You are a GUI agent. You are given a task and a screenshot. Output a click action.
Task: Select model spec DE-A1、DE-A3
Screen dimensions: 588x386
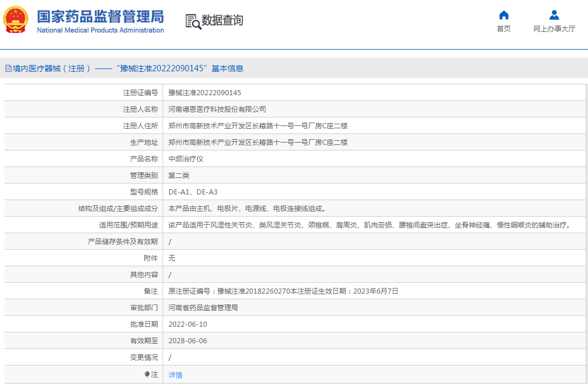click(193, 192)
